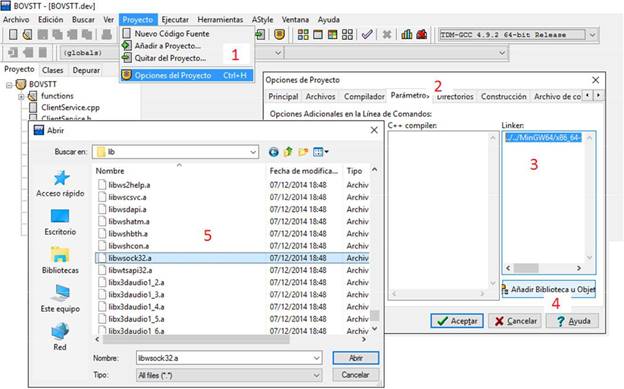Open the Nombre filename dropdown arrow
The image size is (624, 389).
pyautogui.click(x=317, y=358)
